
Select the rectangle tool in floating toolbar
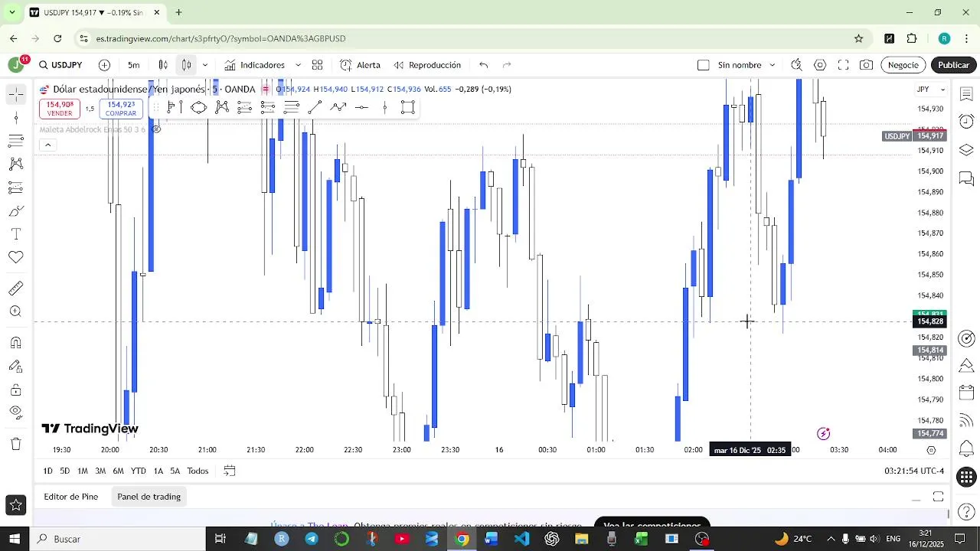[x=408, y=107]
